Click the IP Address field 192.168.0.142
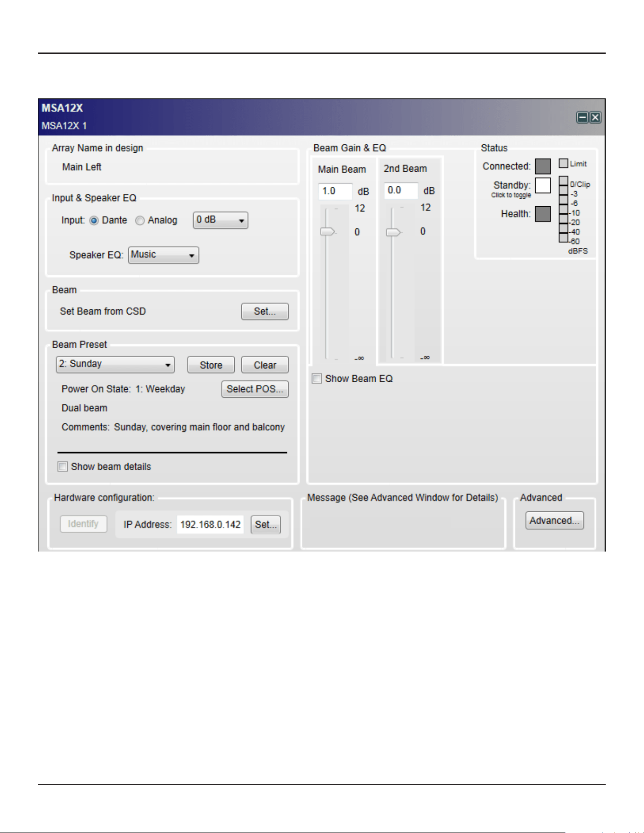Image resolution: width=644 pixels, height=833 pixels. pyautogui.click(x=210, y=525)
